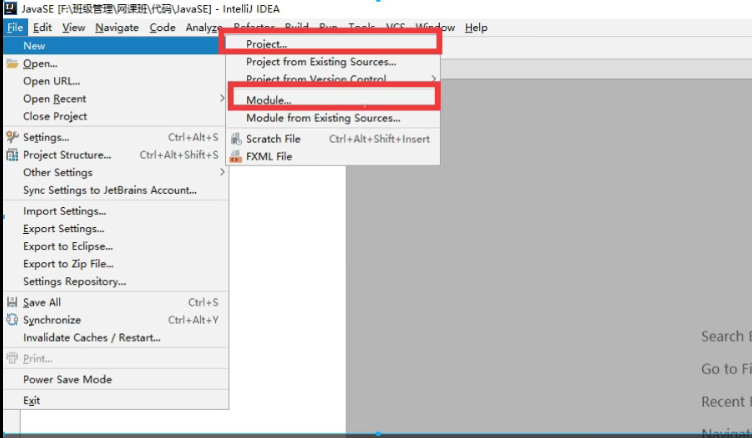Open Project Structure... entry

[x=114, y=155]
